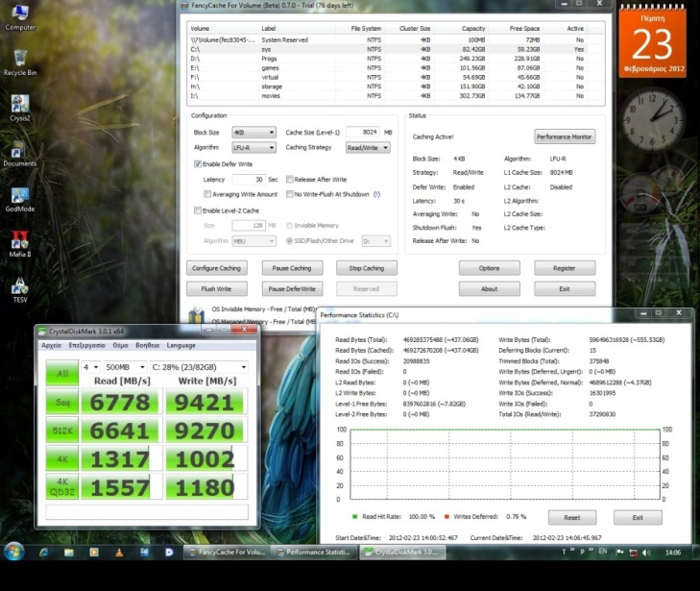700x591 pixels.
Task: Click the Register button
Action: 565,268
